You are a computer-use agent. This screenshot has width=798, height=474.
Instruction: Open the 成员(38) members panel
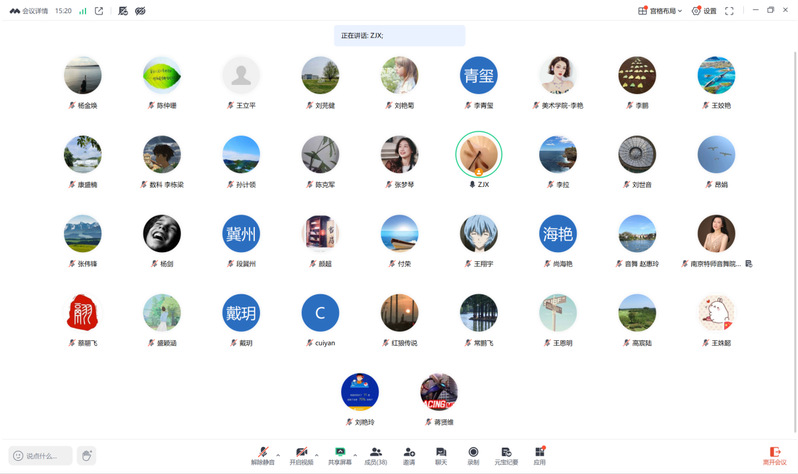(x=375, y=455)
